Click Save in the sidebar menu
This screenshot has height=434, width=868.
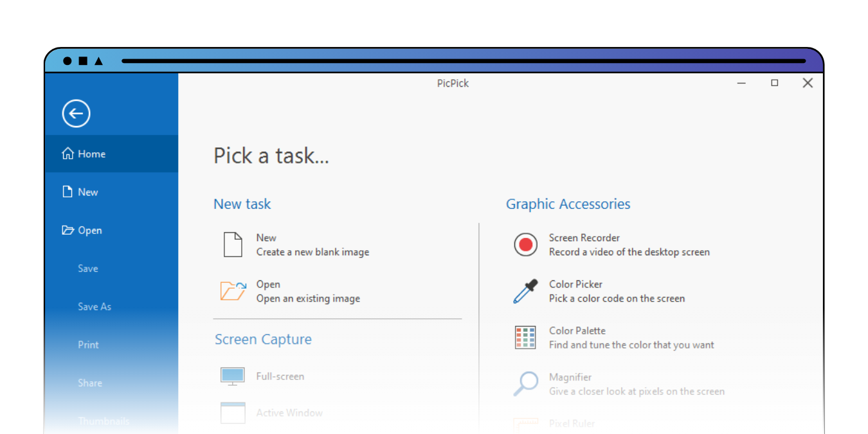click(x=88, y=269)
